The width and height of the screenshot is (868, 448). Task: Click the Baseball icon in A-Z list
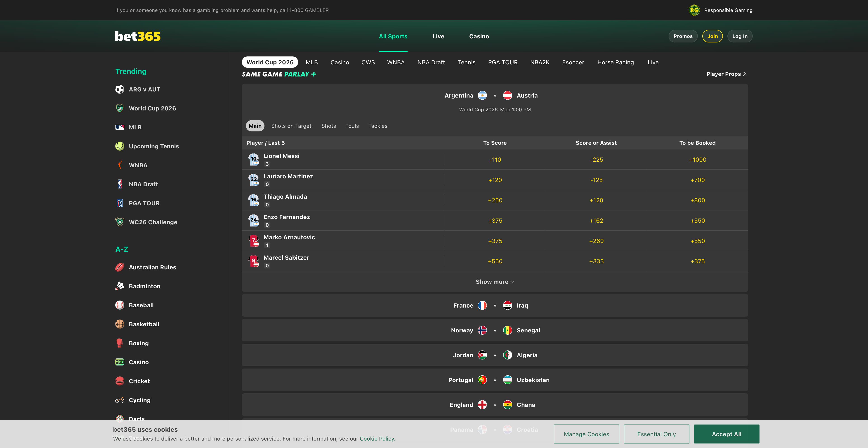point(120,305)
